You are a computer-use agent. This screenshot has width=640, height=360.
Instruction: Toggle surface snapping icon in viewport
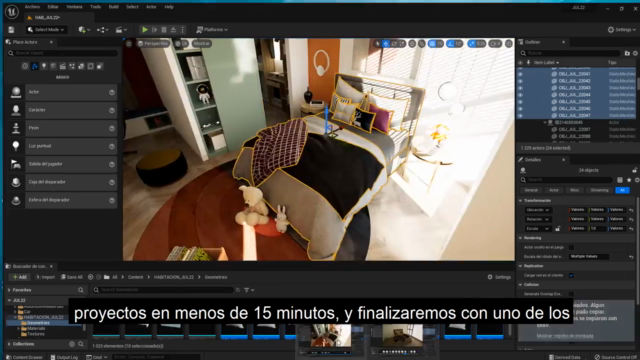[x=422, y=43]
